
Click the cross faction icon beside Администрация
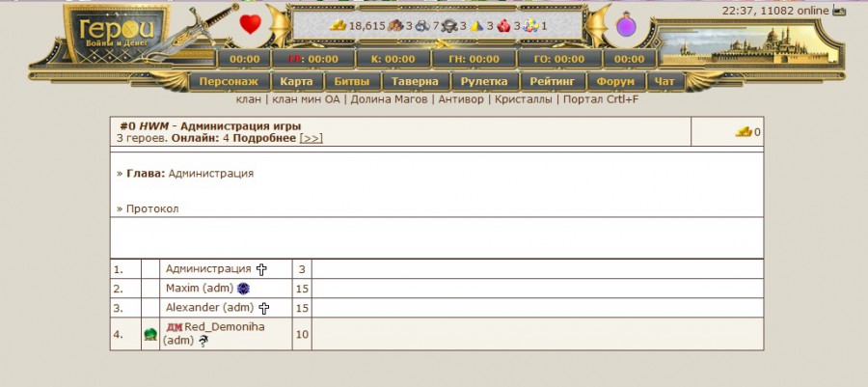(x=261, y=269)
